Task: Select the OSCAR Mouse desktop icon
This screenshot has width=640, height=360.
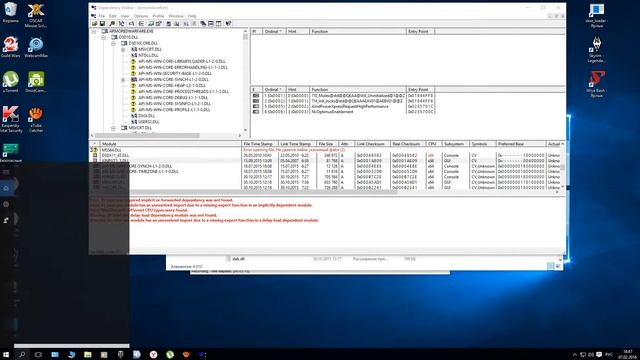Action: (36, 15)
